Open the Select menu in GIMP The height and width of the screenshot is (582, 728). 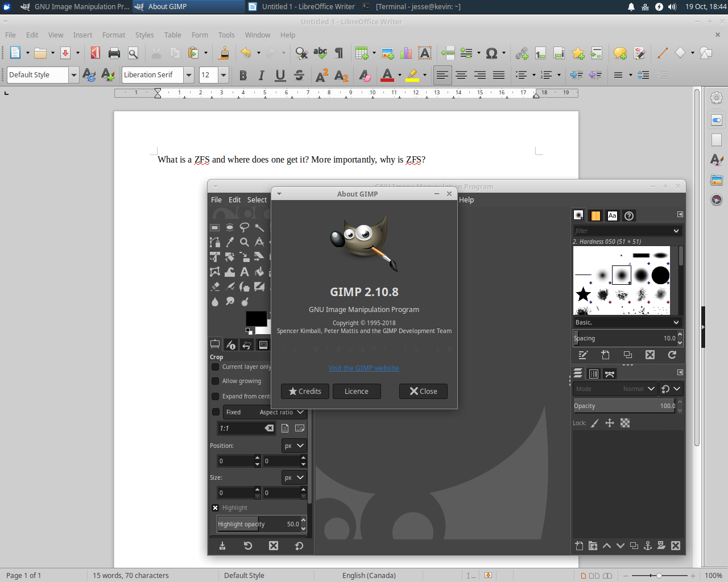257,200
